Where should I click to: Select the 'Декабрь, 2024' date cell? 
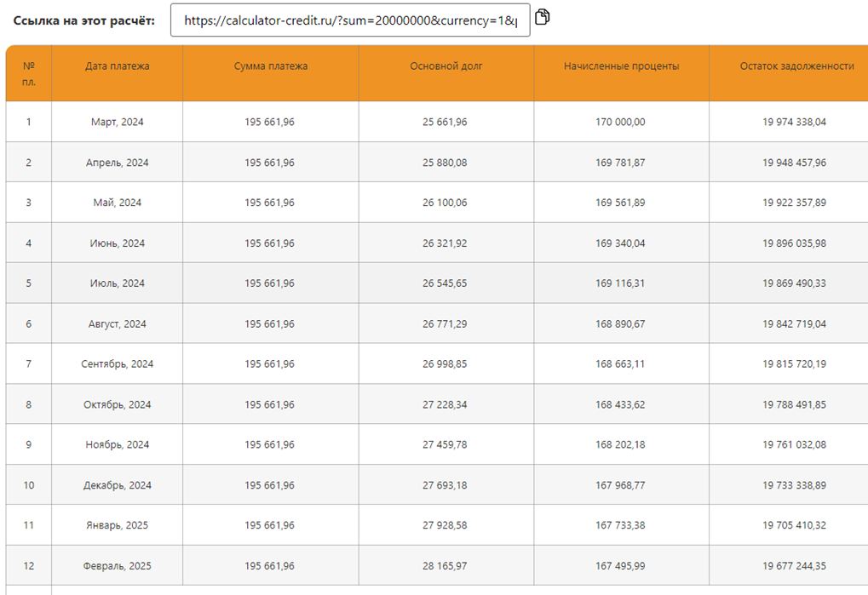117,485
